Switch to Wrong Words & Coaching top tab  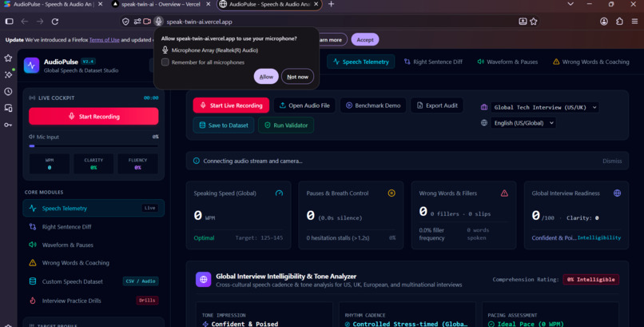pos(591,62)
